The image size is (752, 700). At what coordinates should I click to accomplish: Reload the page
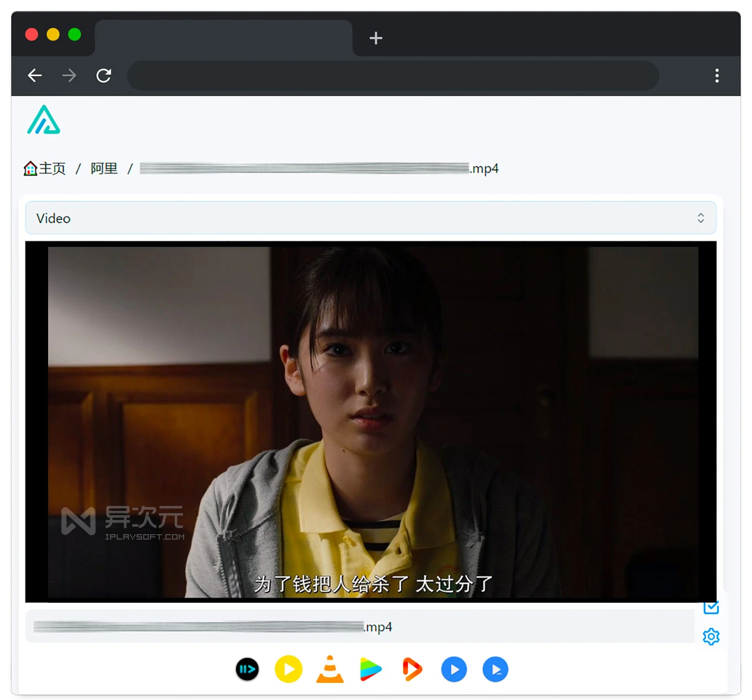104,75
